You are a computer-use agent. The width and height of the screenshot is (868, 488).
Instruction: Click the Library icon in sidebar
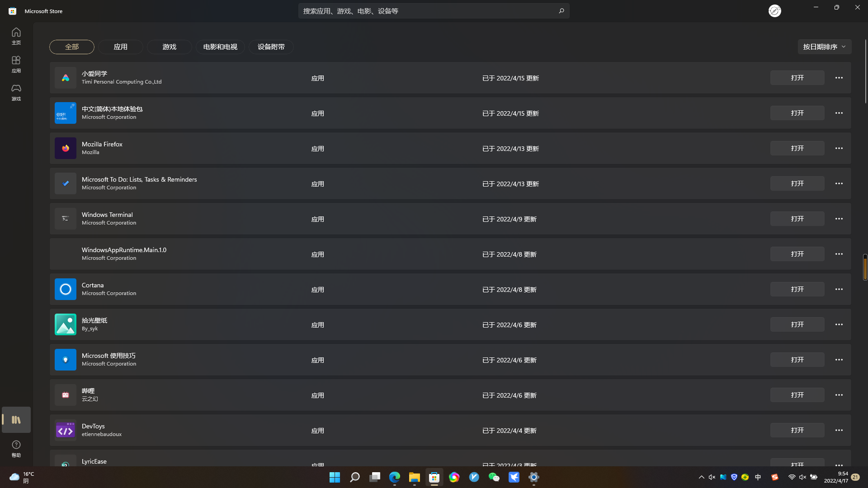(x=16, y=420)
